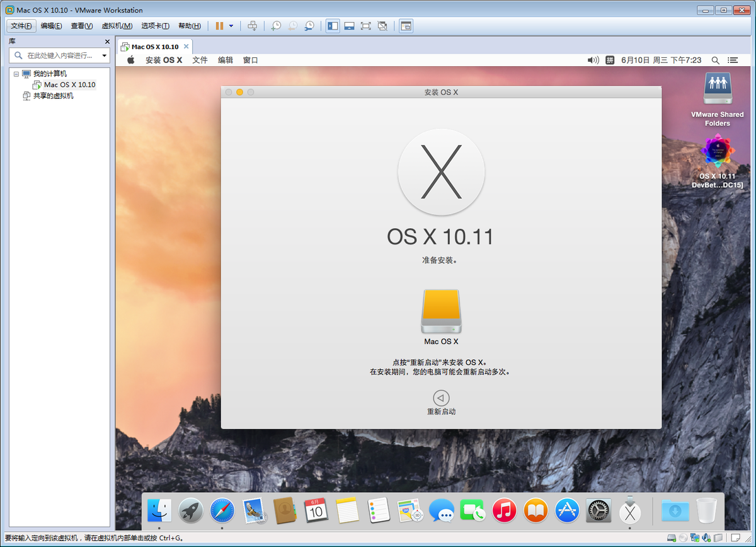Select the VMware Shared Folders desktop icon
Viewport: 756px width, 547px height.
pyautogui.click(x=717, y=100)
